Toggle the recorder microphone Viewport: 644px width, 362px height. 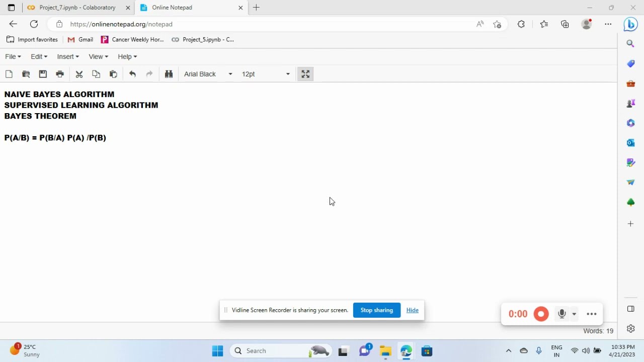(x=562, y=314)
